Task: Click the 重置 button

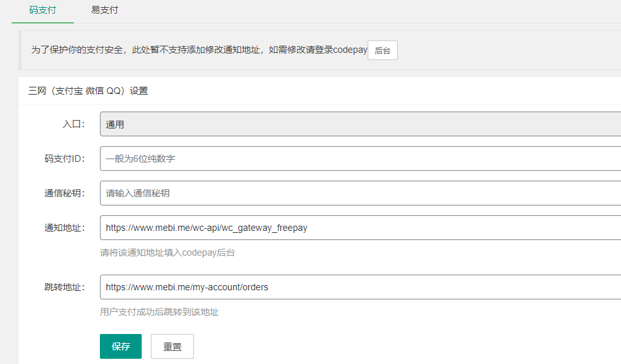Action: click(172, 346)
